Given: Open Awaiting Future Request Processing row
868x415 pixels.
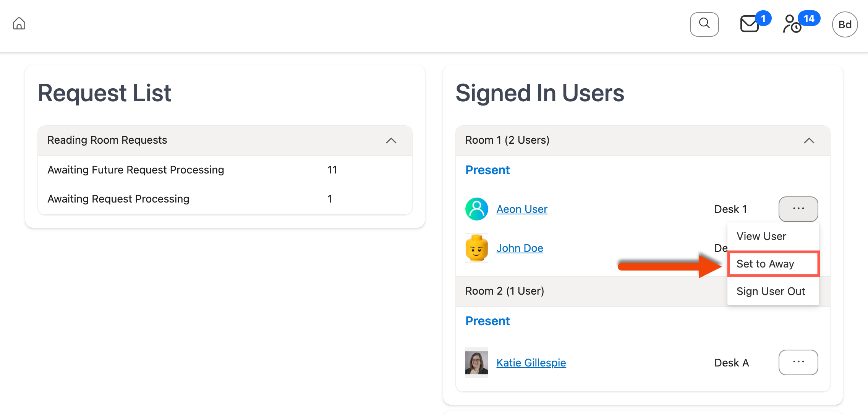Looking at the screenshot, I should (x=136, y=170).
